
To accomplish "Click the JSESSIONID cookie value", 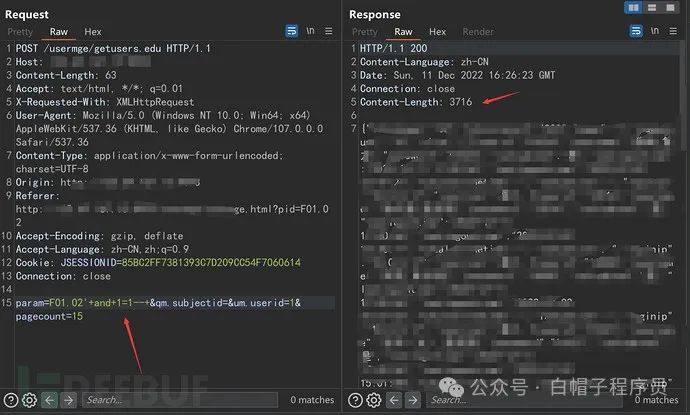I will click(211, 263).
